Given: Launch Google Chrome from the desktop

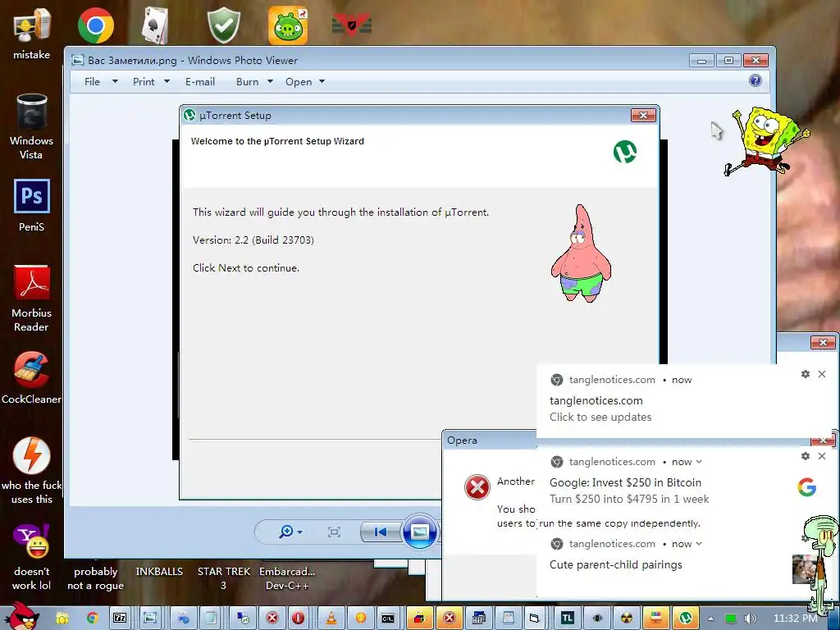Looking at the screenshot, I should pyautogui.click(x=95, y=25).
